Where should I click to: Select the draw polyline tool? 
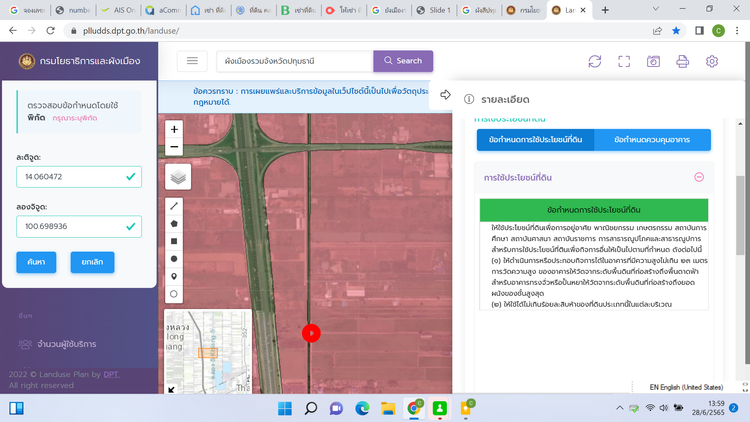click(174, 206)
